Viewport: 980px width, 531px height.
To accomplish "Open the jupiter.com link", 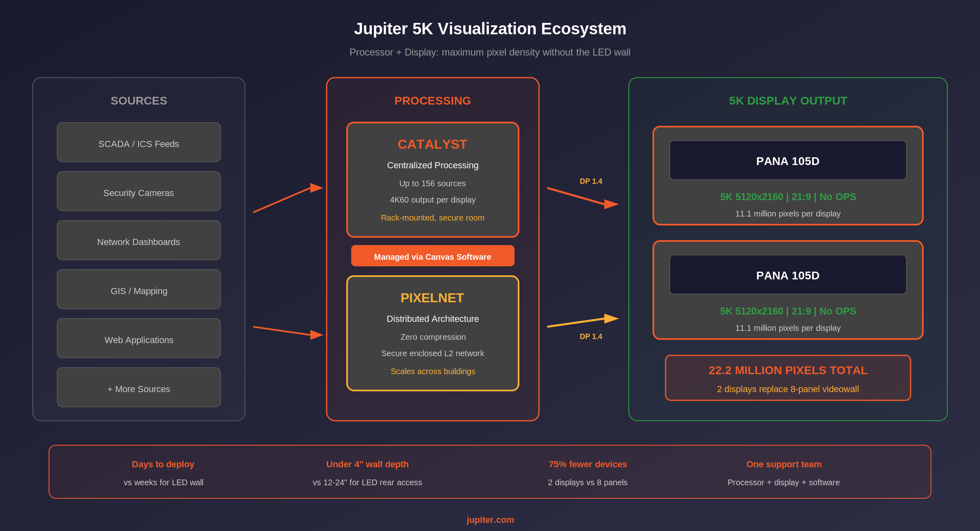I will [x=490, y=520].
